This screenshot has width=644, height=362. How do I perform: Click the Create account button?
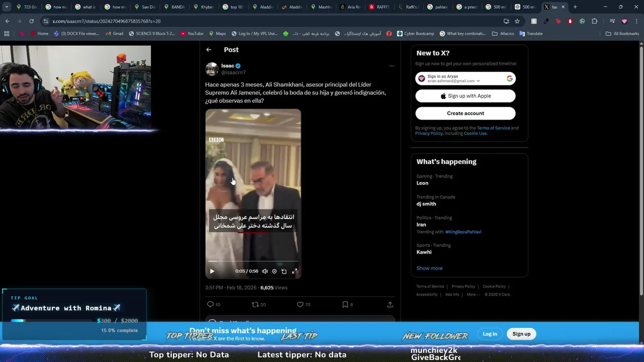coord(465,113)
